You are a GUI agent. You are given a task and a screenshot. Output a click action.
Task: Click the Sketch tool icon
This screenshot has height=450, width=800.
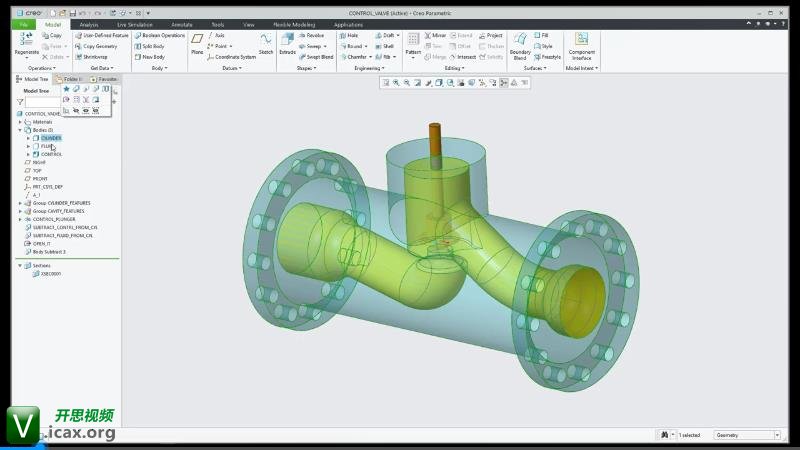[266, 41]
